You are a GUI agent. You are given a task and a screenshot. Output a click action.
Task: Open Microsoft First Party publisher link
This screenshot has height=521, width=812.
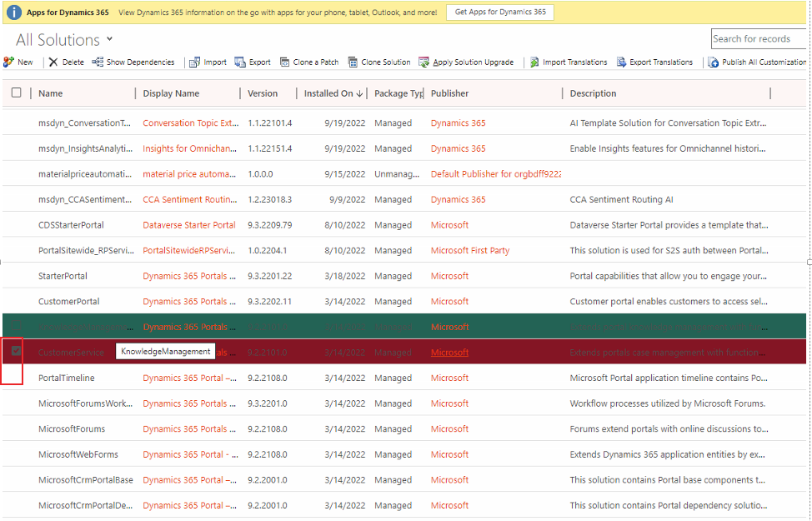point(470,250)
